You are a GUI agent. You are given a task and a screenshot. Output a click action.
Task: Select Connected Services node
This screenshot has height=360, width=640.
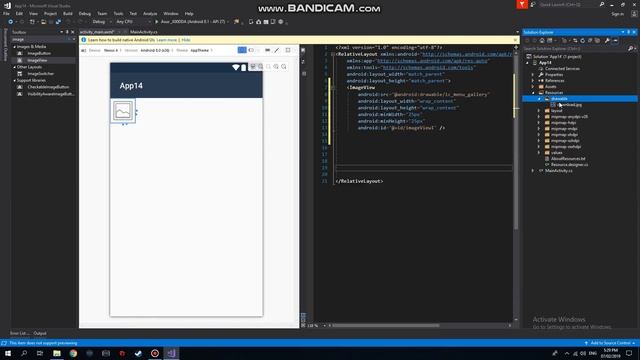562,69
